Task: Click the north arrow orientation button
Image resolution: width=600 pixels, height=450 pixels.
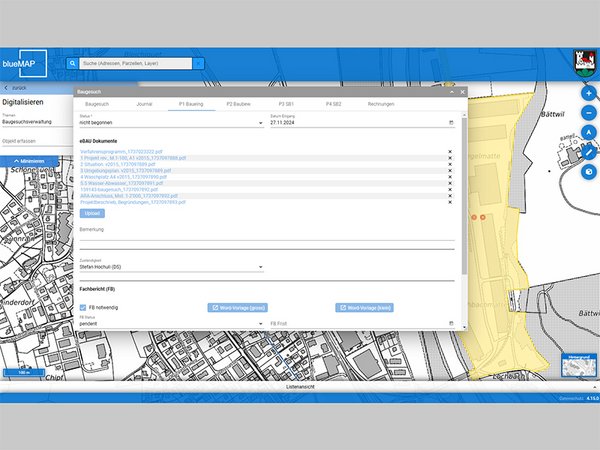Action: tap(589, 132)
